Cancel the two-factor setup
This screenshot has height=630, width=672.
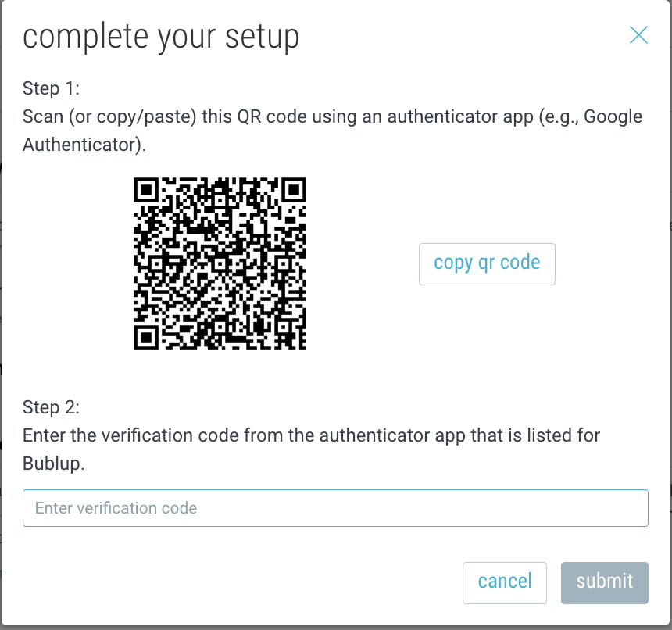point(505,583)
